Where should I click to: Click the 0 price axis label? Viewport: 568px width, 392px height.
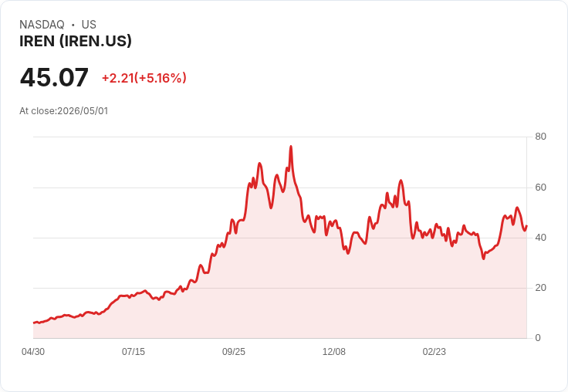point(538,338)
